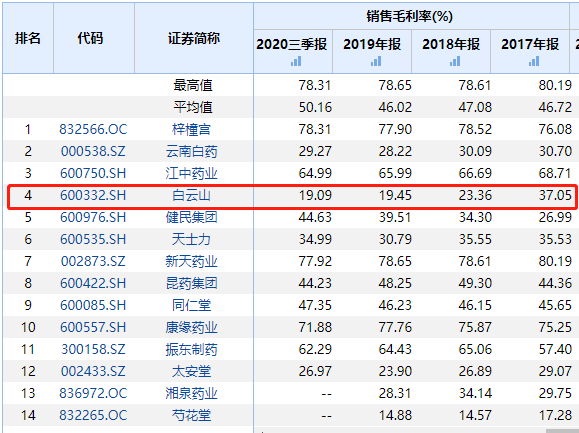
Task: Open stock code 600976.SH
Action: pos(93,217)
